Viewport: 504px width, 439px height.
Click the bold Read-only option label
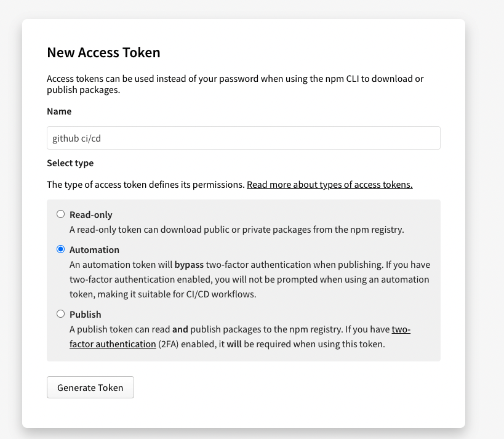[91, 215]
